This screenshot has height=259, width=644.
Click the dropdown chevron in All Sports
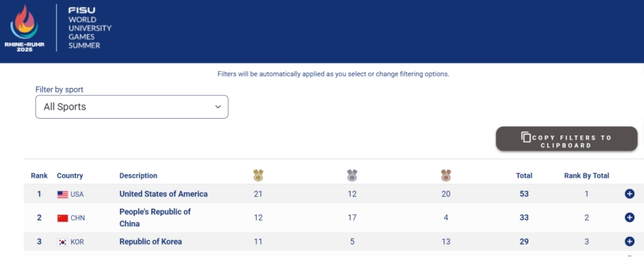(x=217, y=107)
